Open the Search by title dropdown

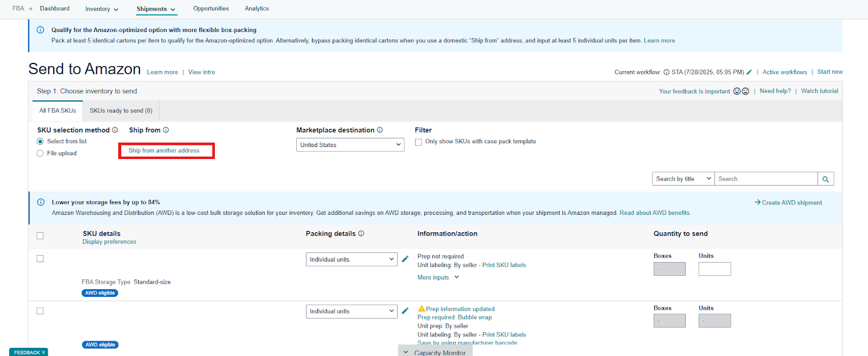coord(683,179)
